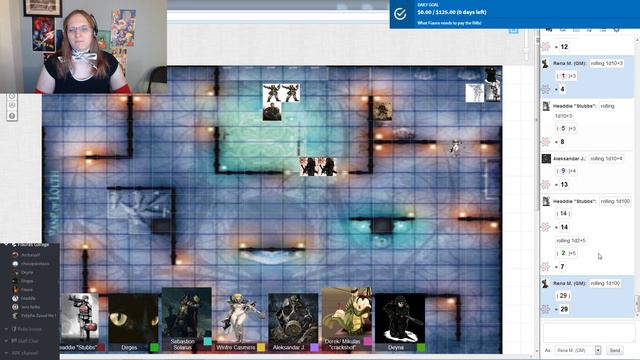Select the token beside the torch-lit wall

pyautogui.click(x=382, y=111)
